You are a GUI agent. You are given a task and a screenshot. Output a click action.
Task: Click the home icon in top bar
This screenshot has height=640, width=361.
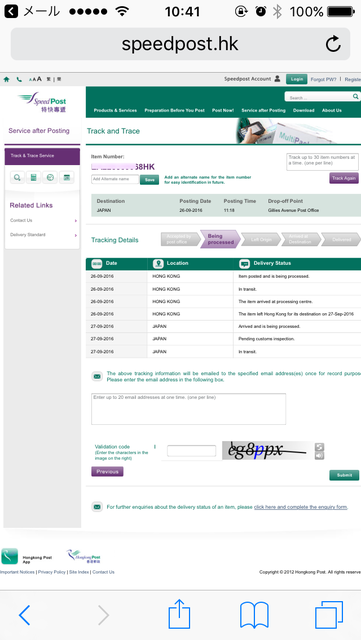tap(6, 80)
